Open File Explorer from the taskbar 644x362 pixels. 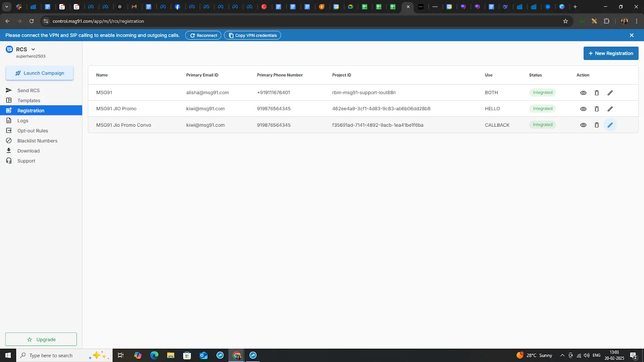[x=171, y=355]
